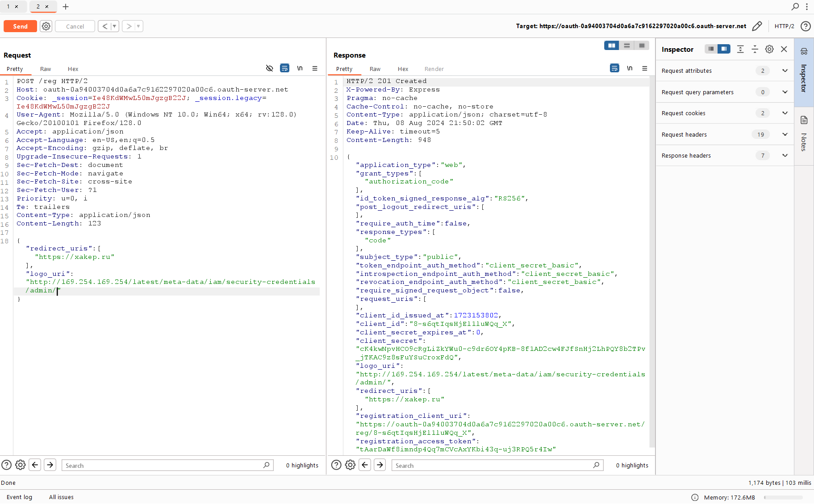The width and height of the screenshot is (814, 504).
Task: Switch to combined tabbed layout view
Action: tap(642, 46)
